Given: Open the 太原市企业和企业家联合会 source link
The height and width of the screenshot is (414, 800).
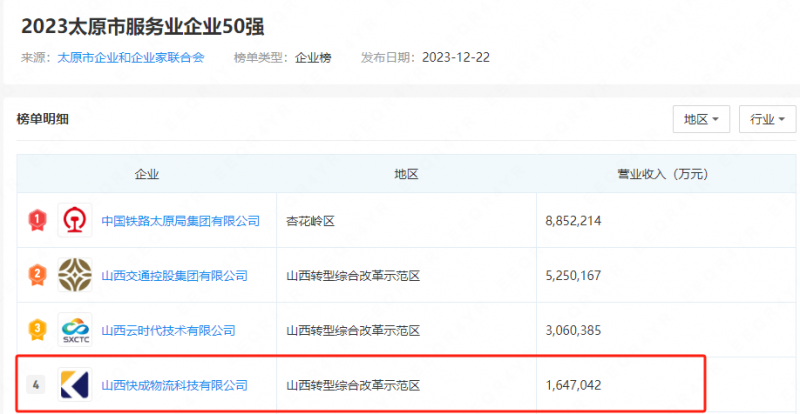Looking at the screenshot, I should pyautogui.click(x=131, y=57).
